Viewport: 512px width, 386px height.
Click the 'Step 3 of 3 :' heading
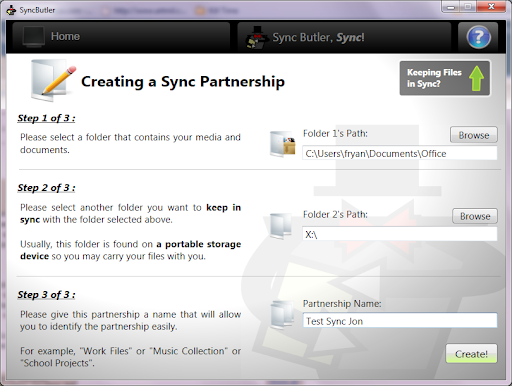point(46,295)
